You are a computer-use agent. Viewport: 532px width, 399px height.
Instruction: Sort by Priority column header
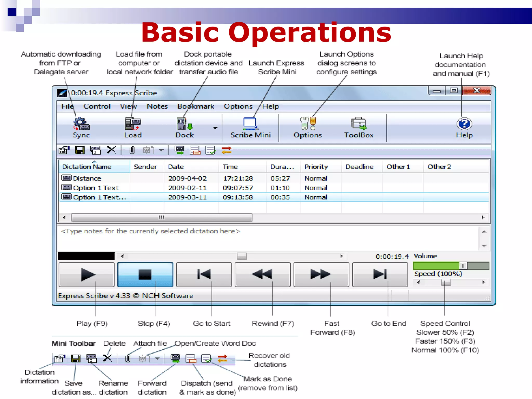tap(321, 167)
